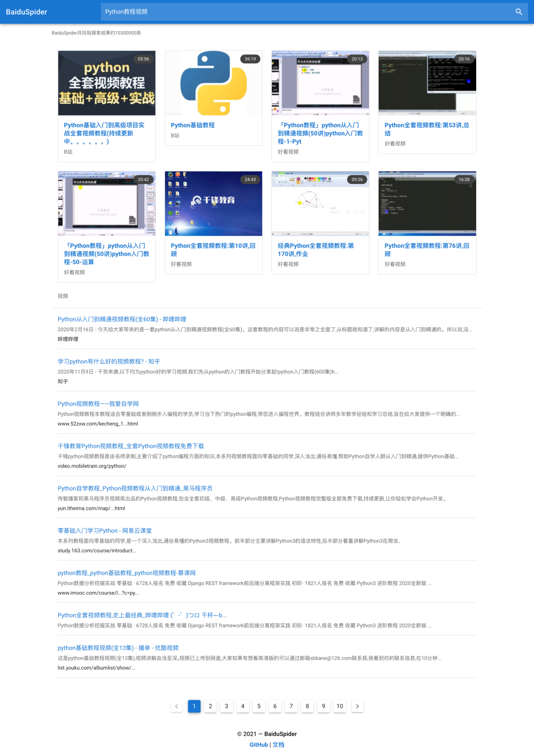Image resolution: width=534 pixels, height=756 pixels.
Task: Click the search magnifier icon
Action: click(x=519, y=12)
